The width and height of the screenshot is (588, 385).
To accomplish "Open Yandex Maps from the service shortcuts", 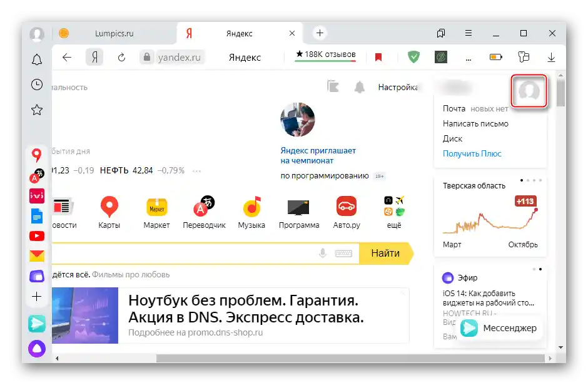I will click(109, 207).
